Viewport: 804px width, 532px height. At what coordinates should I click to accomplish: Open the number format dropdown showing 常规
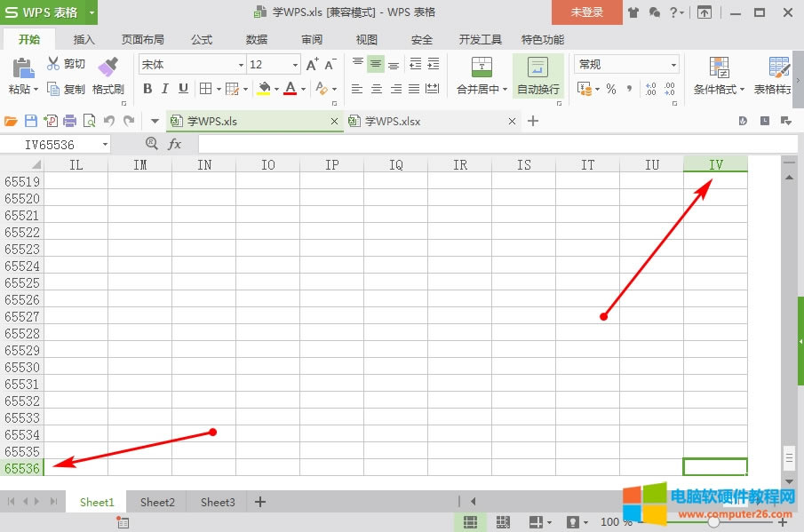pyautogui.click(x=625, y=64)
